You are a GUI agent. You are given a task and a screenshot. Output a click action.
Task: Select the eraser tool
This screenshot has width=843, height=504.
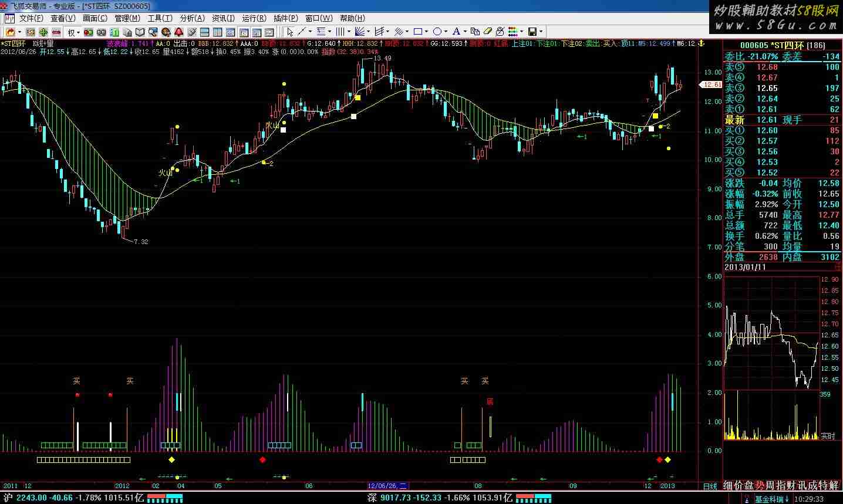coord(488,32)
